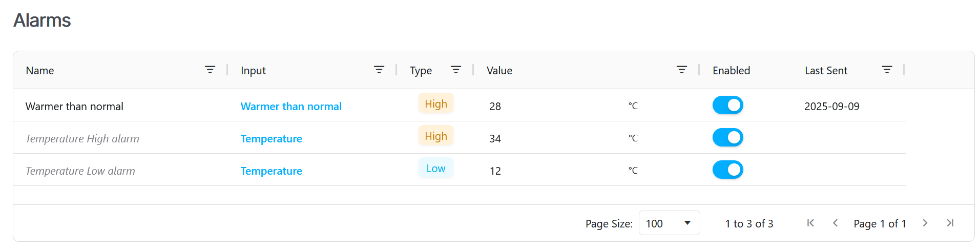The image size is (980, 251).
Task: Disable the Warmer than normal alarm
Action: pos(727,105)
